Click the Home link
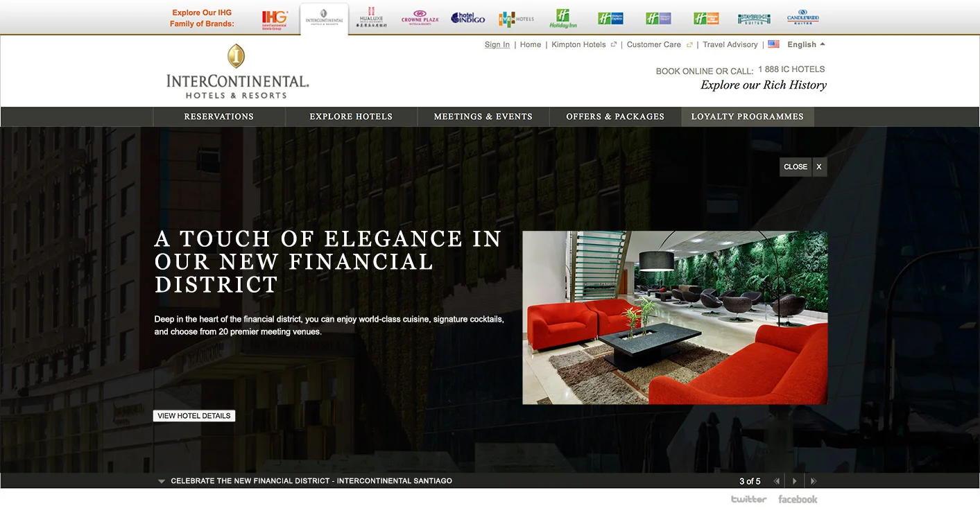 [531, 44]
